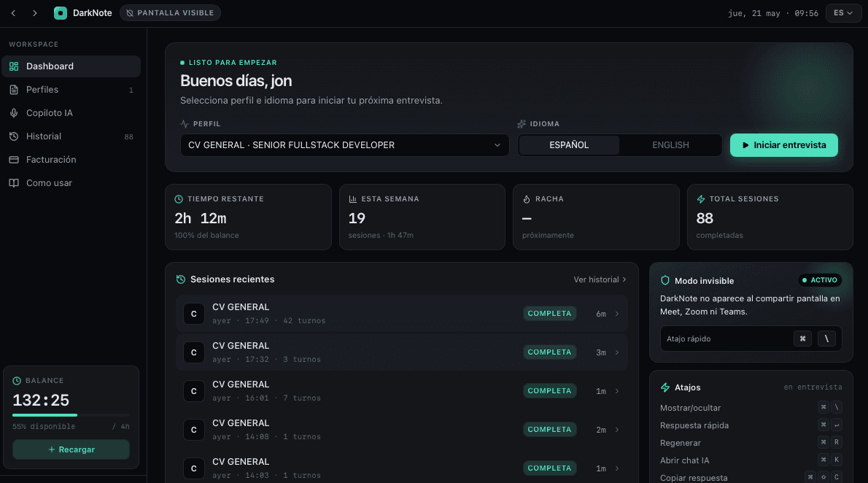Click the 88 count beside Historial

tap(128, 137)
